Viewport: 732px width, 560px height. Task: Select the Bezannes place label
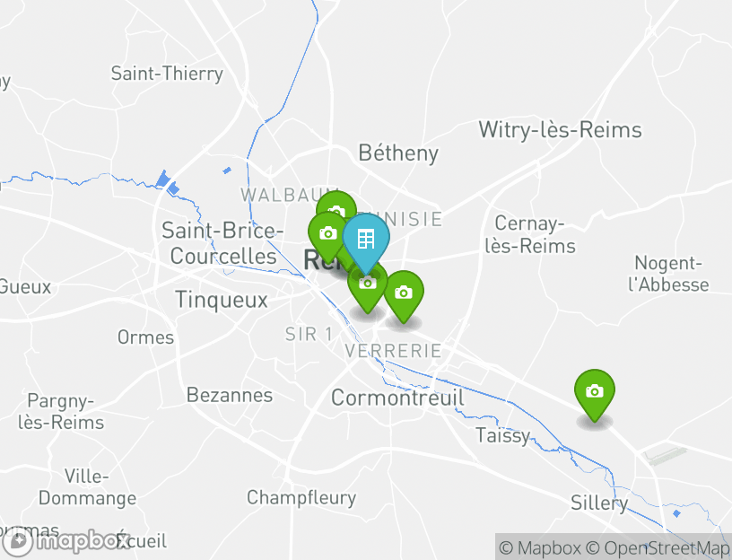230,395
